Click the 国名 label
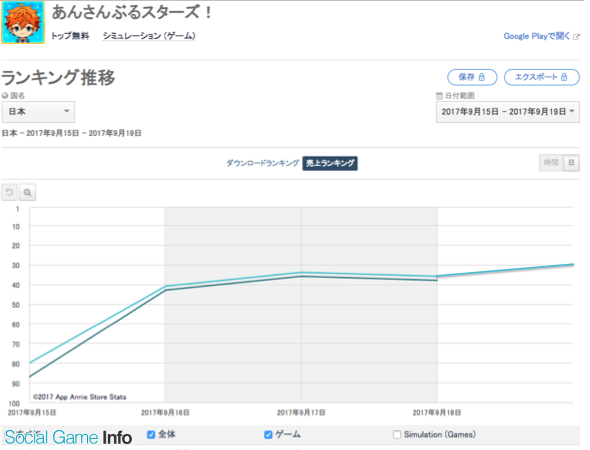590x450 pixels. point(18,96)
